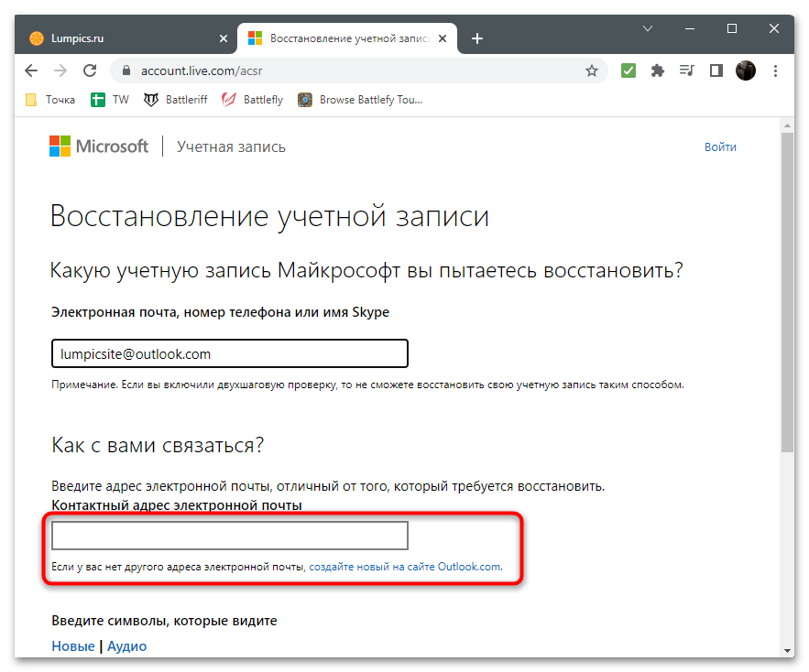The height and width of the screenshot is (672, 809).
Task: Click the note about двухшаговую проверку
Action: tap(367, 385)
